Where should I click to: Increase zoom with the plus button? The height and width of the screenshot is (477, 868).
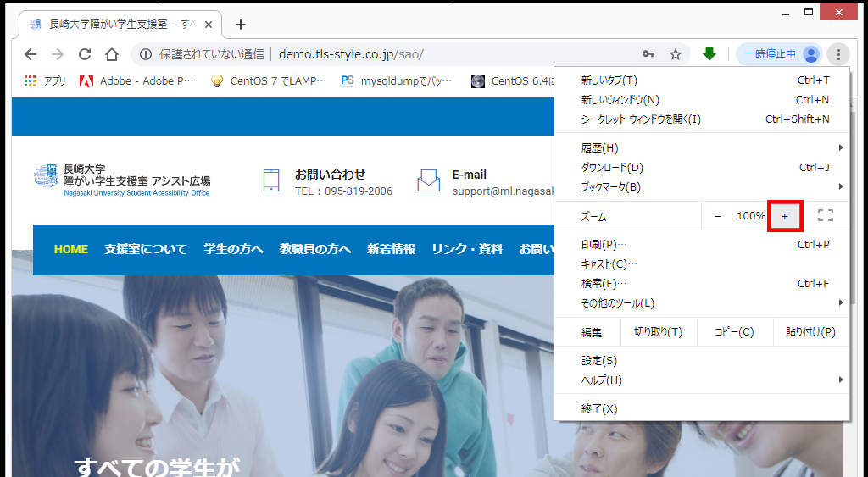(784, 216)
